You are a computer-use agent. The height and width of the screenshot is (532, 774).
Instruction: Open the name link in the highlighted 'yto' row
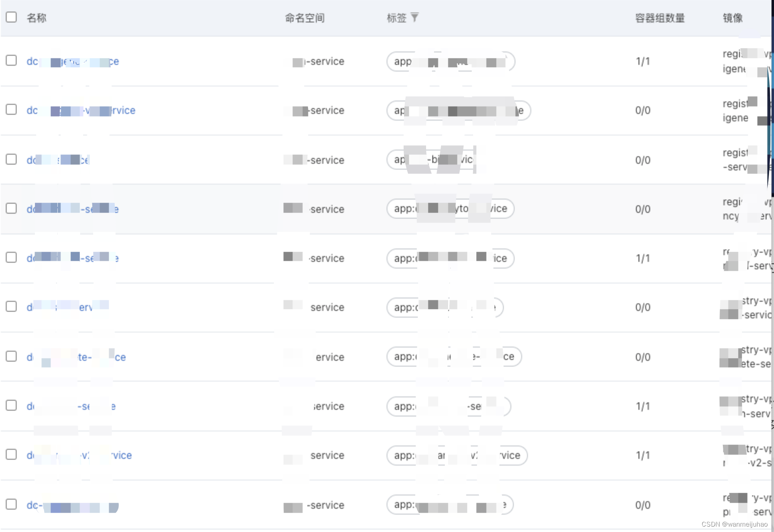[x=73, y=209]
